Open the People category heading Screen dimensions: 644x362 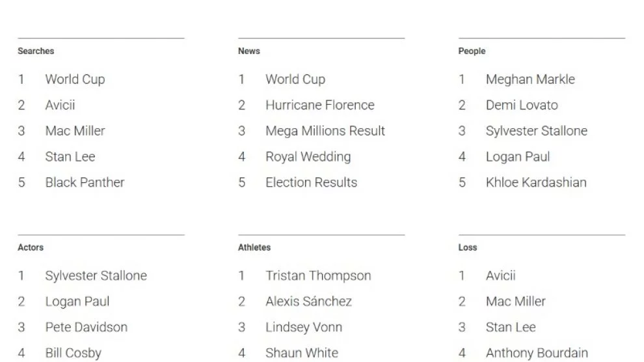point(472,51)
